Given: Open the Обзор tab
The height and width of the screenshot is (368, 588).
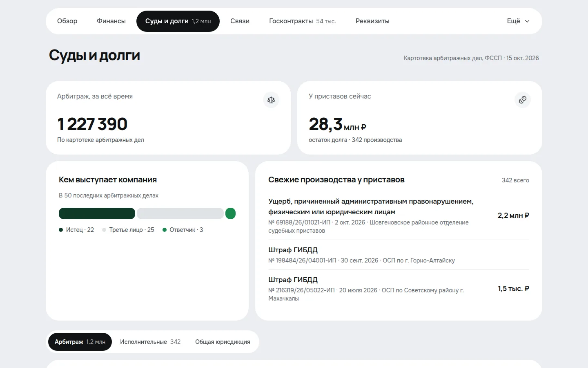Looking at the screenshot, I should click(67, 21).
